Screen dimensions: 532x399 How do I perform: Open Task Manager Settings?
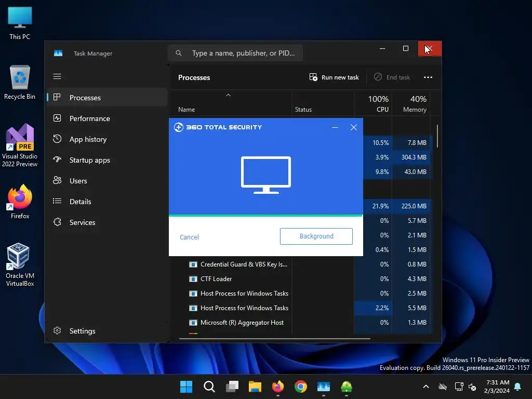tap(107, 331)
